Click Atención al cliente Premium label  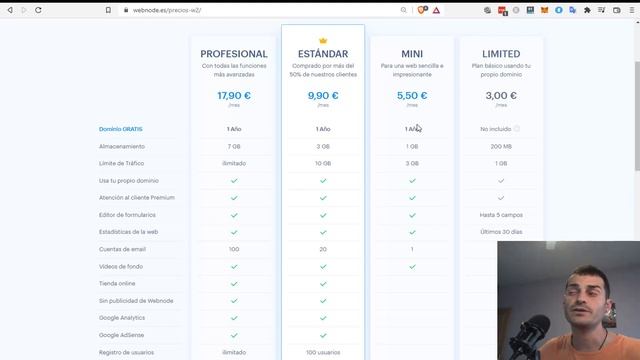click(x=137, y=198)
